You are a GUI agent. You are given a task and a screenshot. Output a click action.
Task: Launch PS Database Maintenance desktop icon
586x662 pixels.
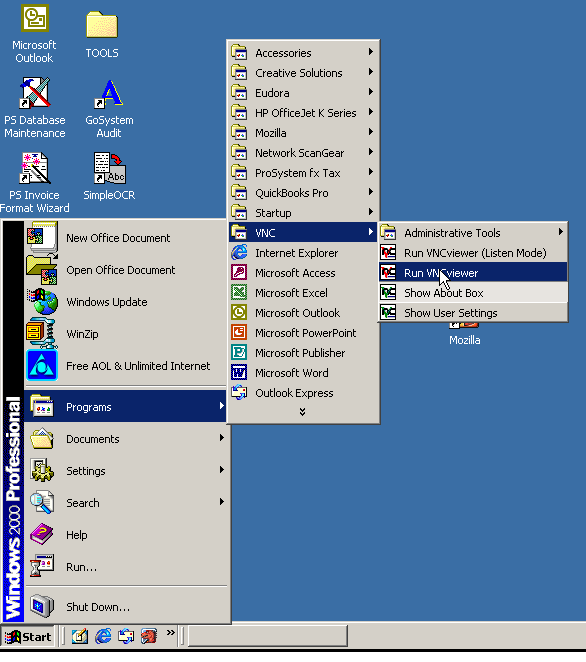point(35,92)
